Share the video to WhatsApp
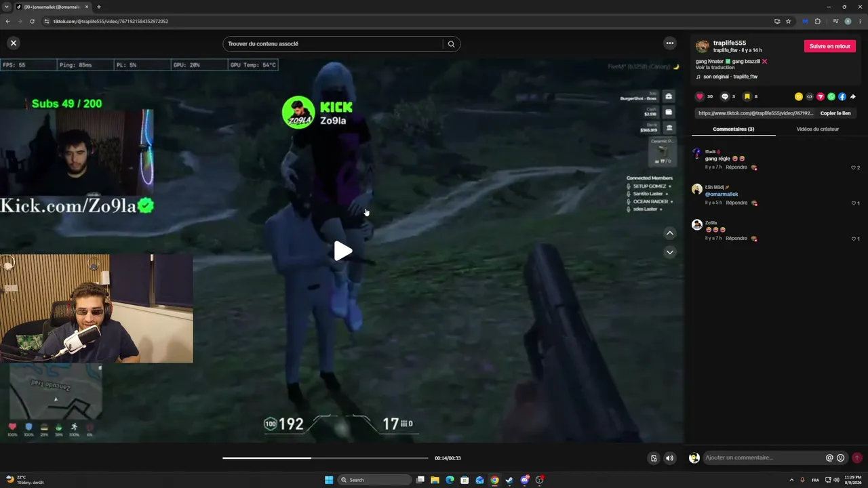Screen dimensions: 868x488 [x=831, y=97]
